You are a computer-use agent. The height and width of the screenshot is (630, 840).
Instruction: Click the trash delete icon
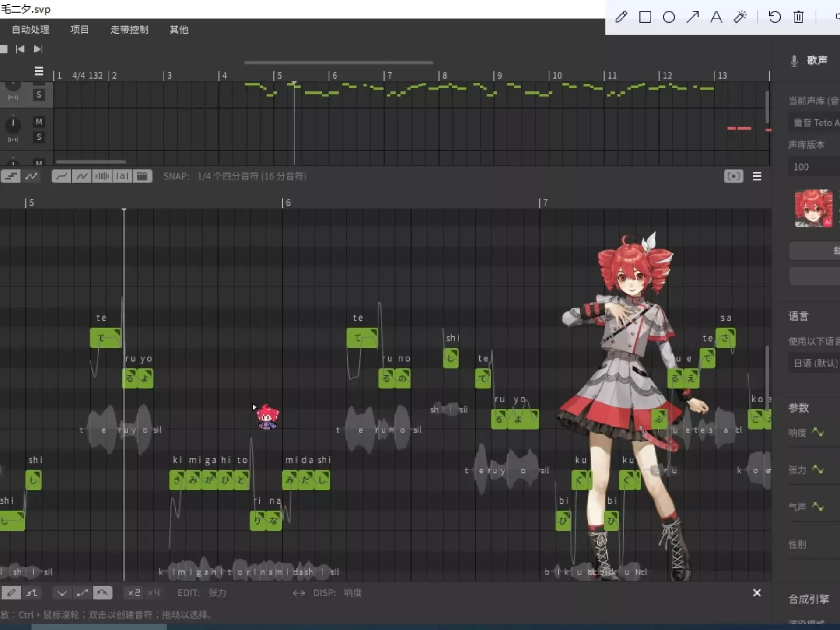(x=798, y=17)
